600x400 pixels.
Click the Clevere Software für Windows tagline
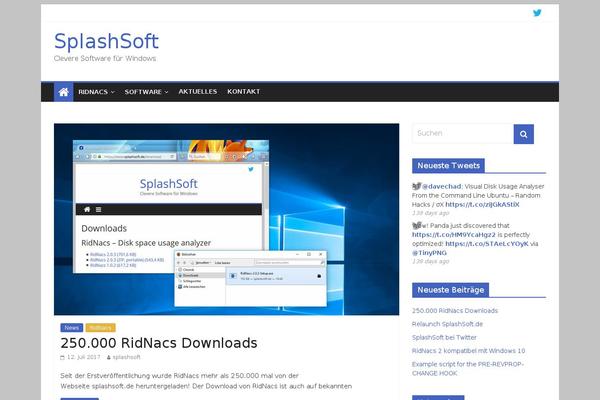point(105,59)
